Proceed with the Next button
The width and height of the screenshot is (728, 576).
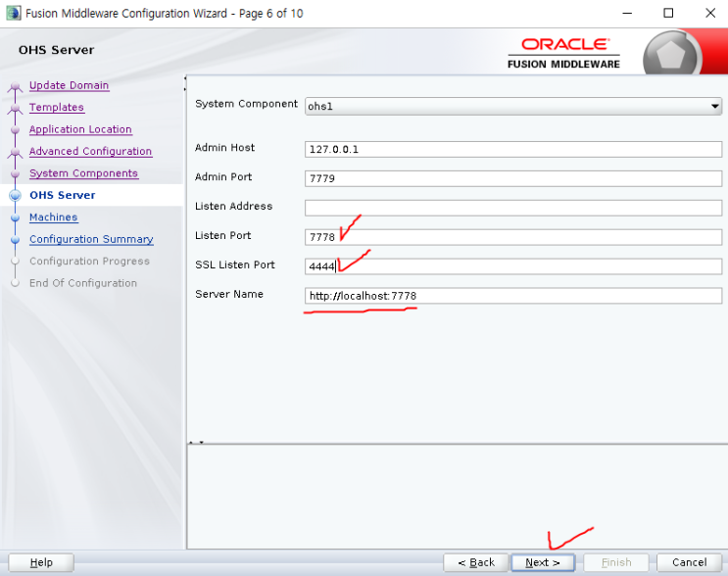pyautogui.click(x=543, y=562)
